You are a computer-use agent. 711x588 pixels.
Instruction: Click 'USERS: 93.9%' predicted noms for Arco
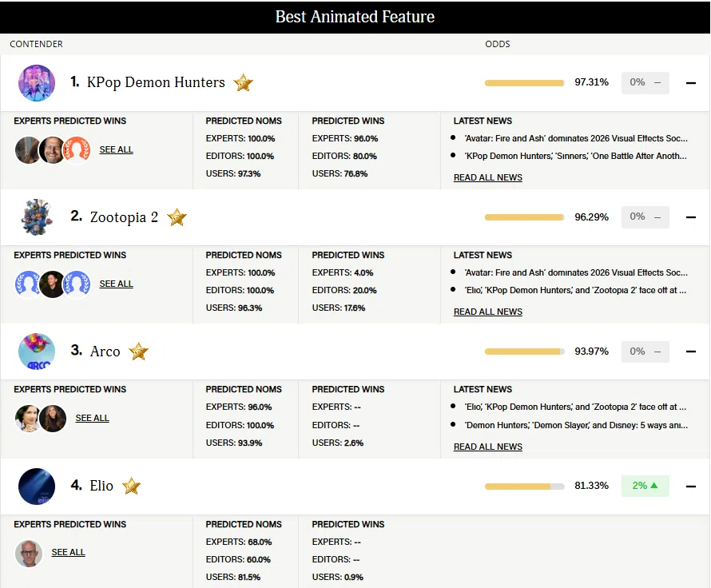[234, 443]
